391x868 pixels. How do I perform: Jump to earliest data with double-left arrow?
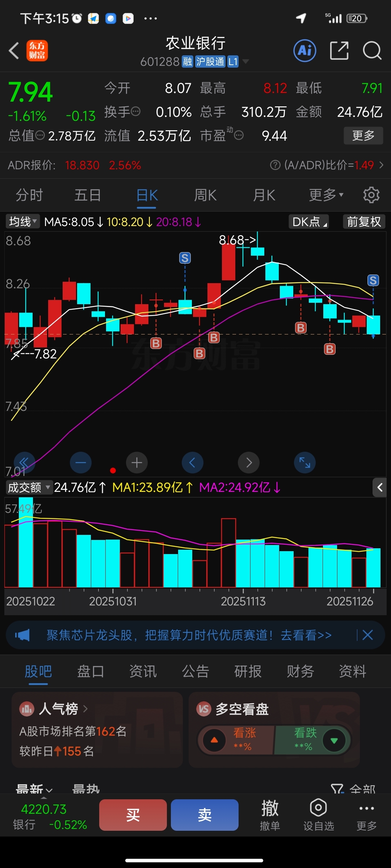pyautogui.click(x=24, y=463)
